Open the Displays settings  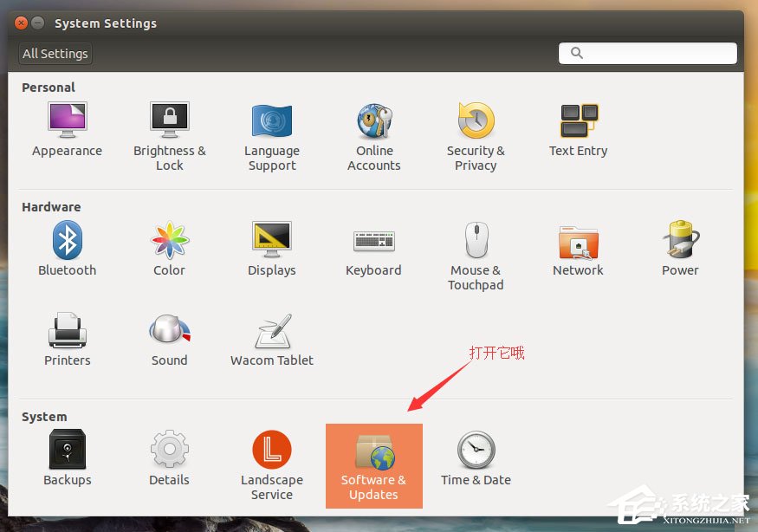click(x=271, y=247)
